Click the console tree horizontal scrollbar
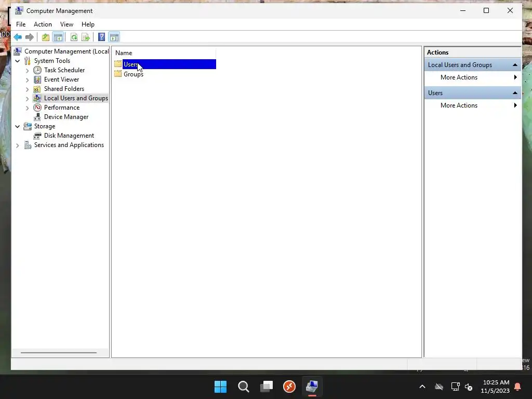Screen dimensions: 532x399 59,353
